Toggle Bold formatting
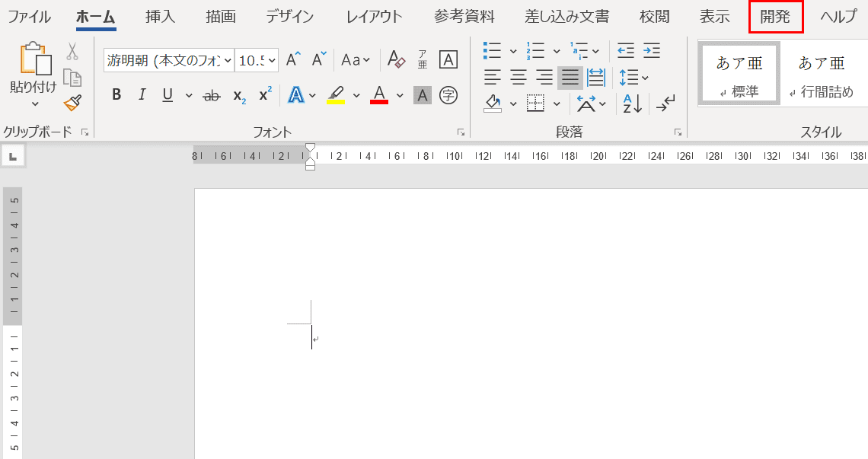868x459 pixels. pos(116,94)
